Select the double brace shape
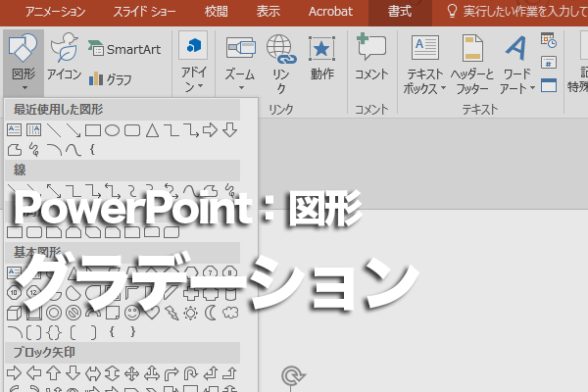Screen dimensions: 588x392 (54, 332)
